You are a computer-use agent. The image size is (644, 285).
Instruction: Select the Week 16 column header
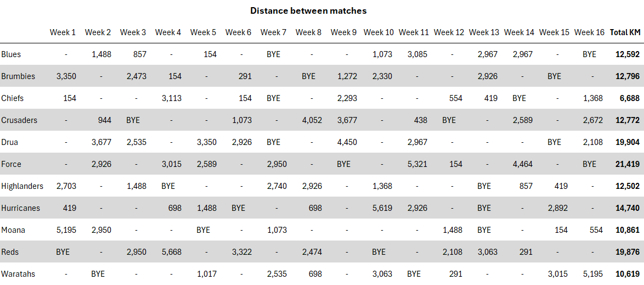pyautogui.click(x=589, y=32)
